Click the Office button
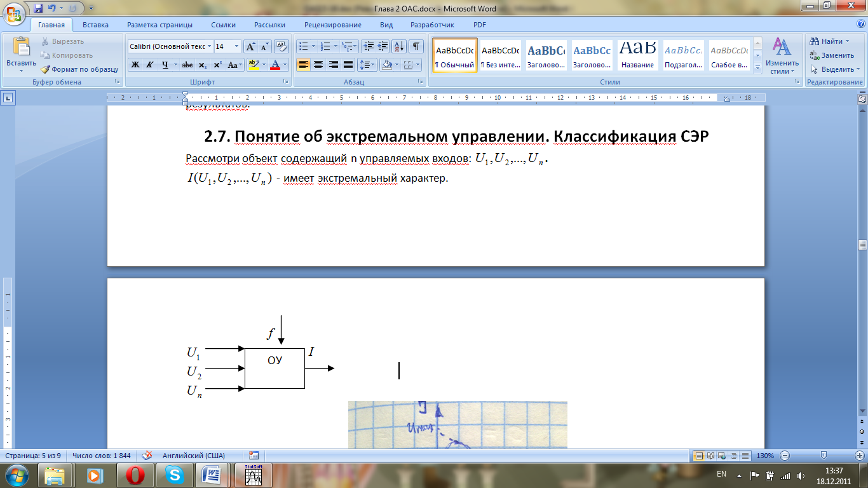Viewport: 868px width, 488px height. [x=14, y=13]
